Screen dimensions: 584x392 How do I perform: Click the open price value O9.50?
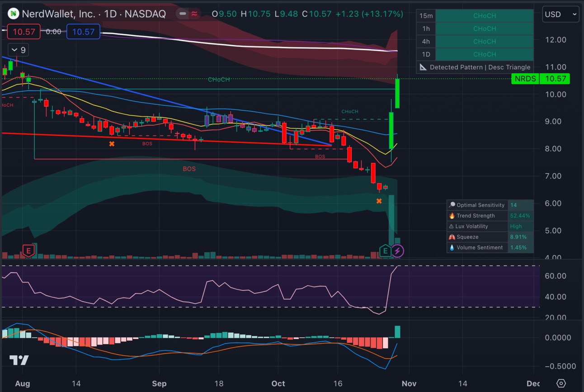[x=224, y=14]
